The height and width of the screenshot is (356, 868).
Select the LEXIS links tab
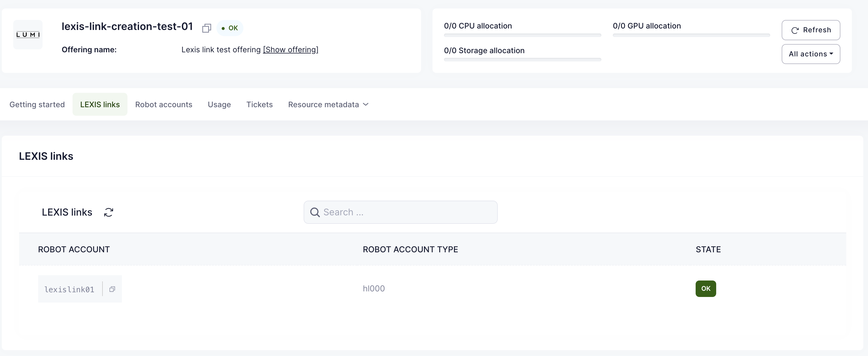tap(100, 105)
